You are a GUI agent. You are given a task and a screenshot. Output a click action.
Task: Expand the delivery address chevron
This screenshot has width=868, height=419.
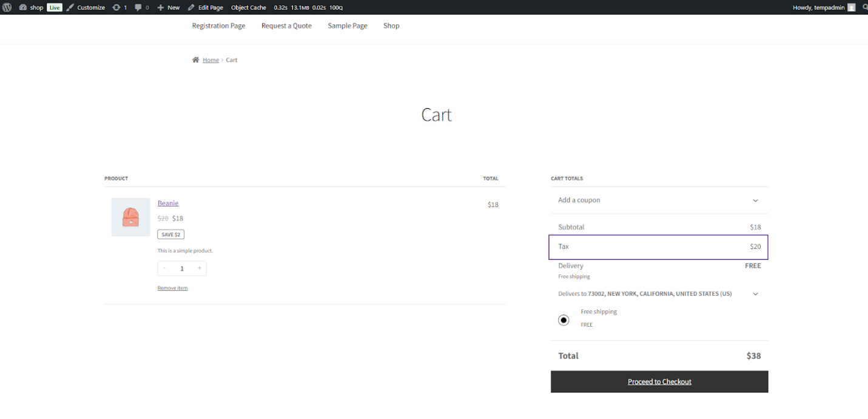tap(755, 294)
